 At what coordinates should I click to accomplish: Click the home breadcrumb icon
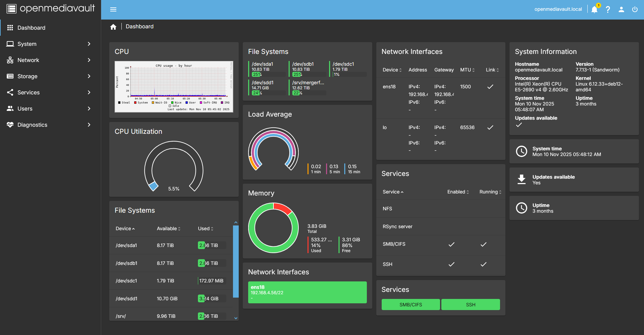click(x=113, y=27)
